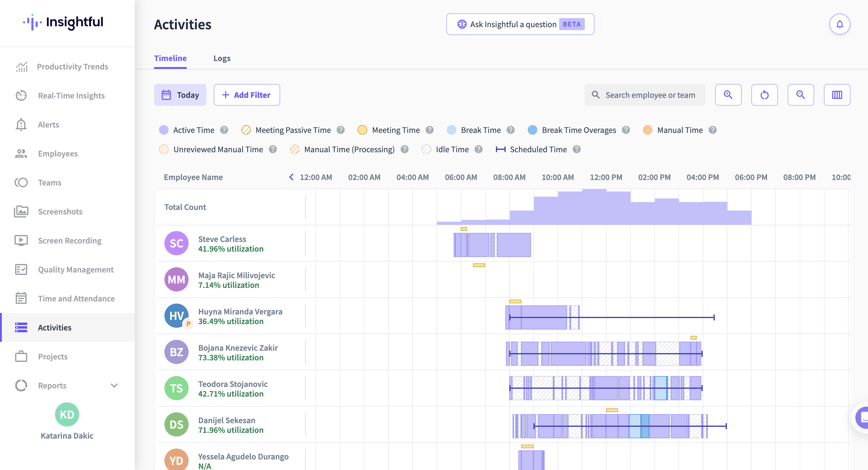The image size is (868, 470).
Task: Click the TS avatar for Teodora Stojanovic
Action: click(x=176, y=388)
